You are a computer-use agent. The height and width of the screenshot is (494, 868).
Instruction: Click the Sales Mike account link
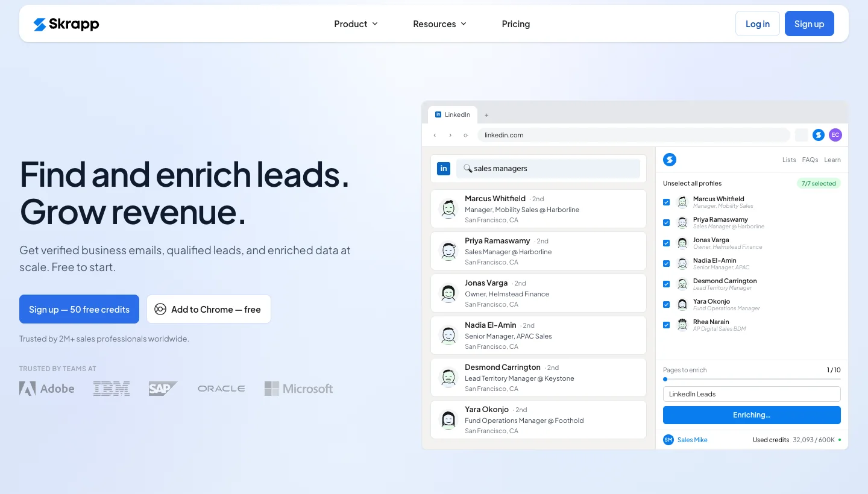tap(693, 440)
